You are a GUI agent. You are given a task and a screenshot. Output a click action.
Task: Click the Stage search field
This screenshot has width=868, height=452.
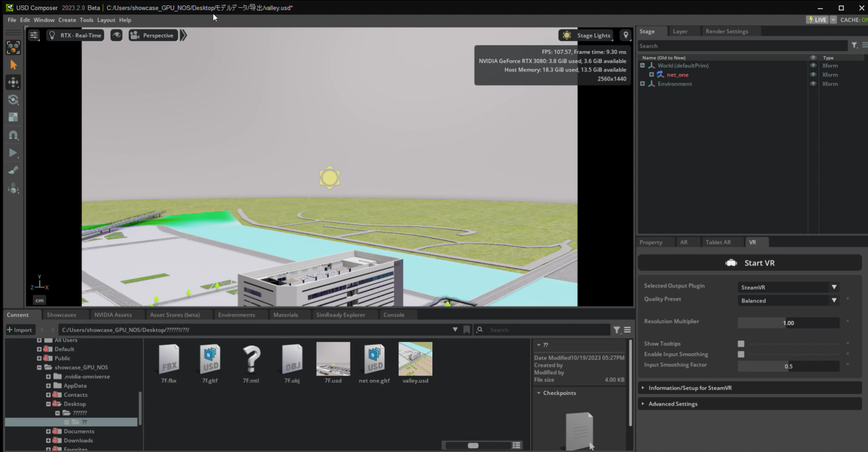(x=742, y=46)
